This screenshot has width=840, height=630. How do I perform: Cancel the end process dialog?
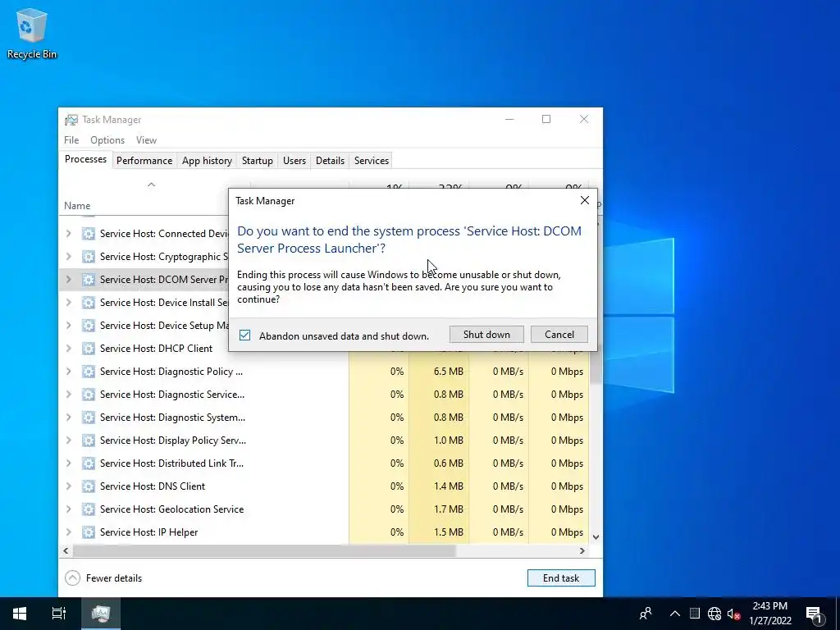(559, 335)
